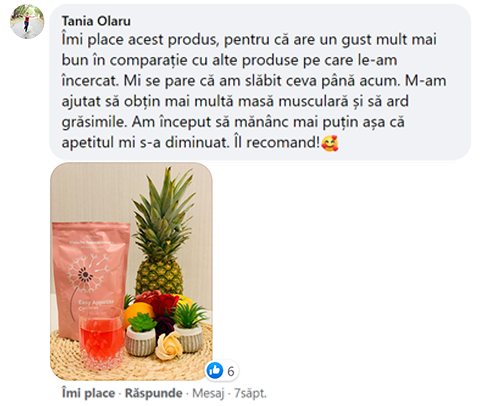
Task: Click the comment's first line of text
Action: pyautogui.click(x=249, y=40)
